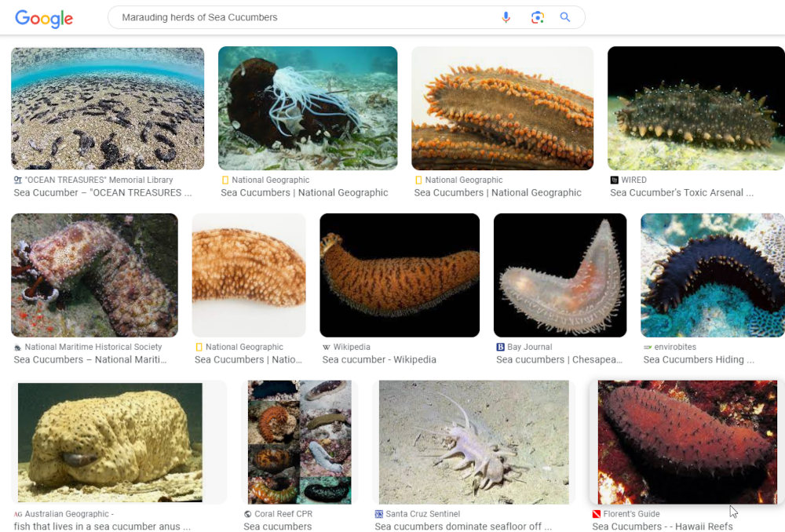Screen dimensions: 785x532
Task: Click the Wikipedia favicon icon
Action: click(327, 347)
